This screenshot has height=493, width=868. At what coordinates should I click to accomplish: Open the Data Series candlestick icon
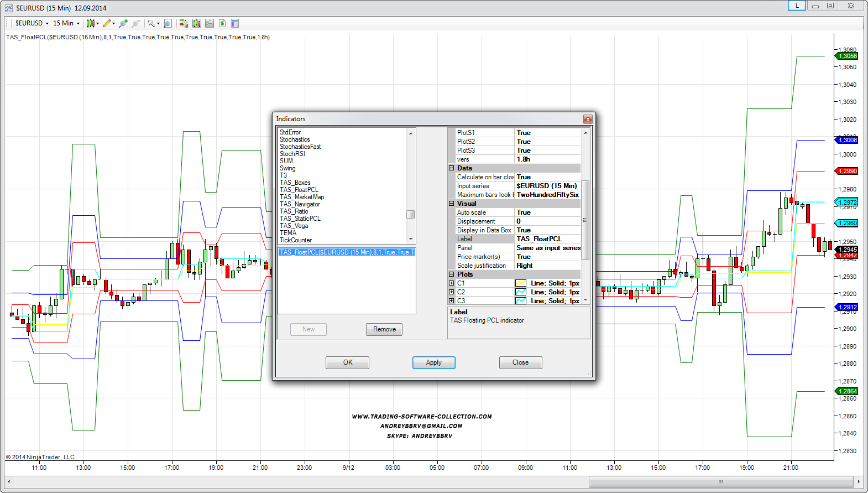[197, 23]
